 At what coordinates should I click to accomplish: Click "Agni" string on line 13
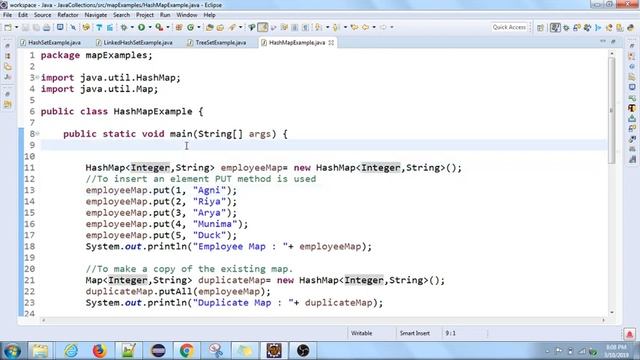pyautogui.click(x=209, y=190)
